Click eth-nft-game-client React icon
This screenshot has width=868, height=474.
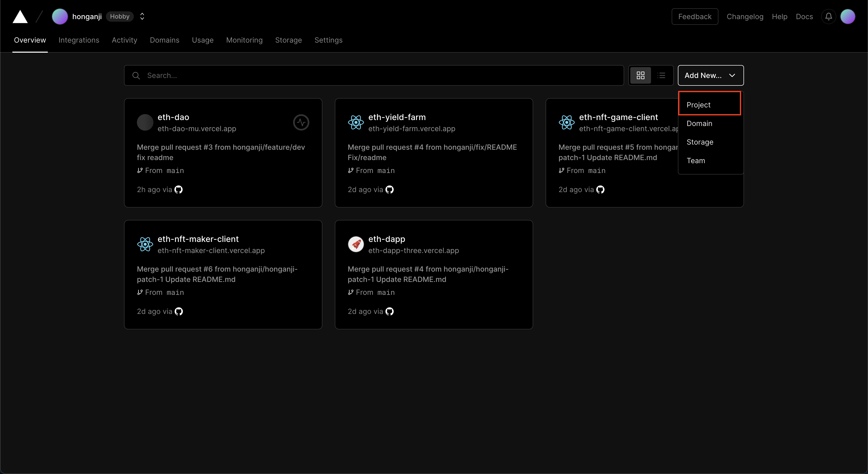coord(567,122)
